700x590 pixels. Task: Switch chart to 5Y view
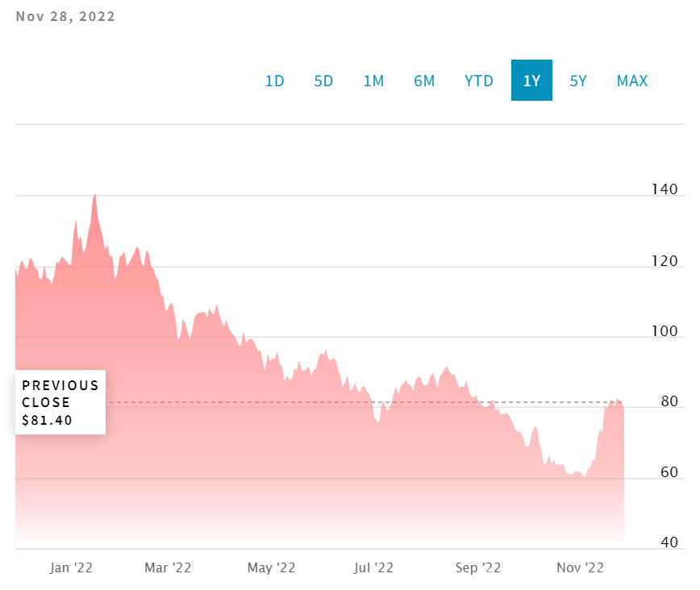tap(578, 81)
